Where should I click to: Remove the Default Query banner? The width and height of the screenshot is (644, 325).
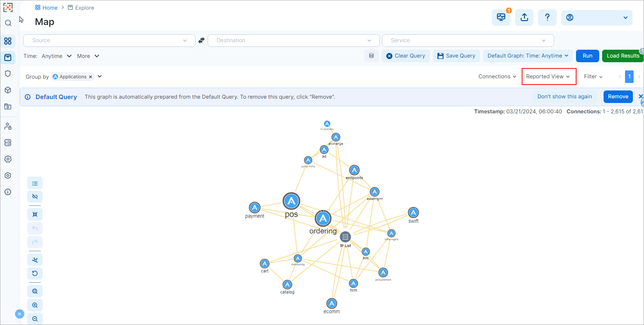click(x=618, y=97)
